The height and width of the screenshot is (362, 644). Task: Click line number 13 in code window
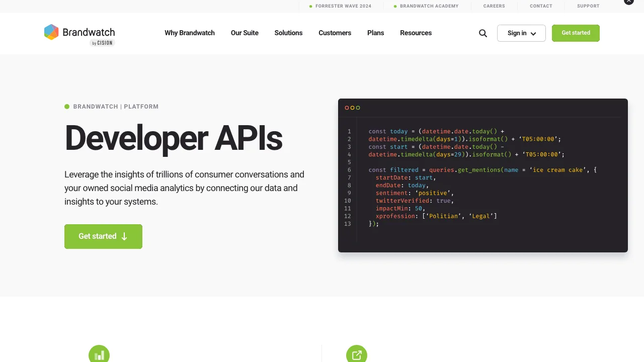click(x=348, y=224)
